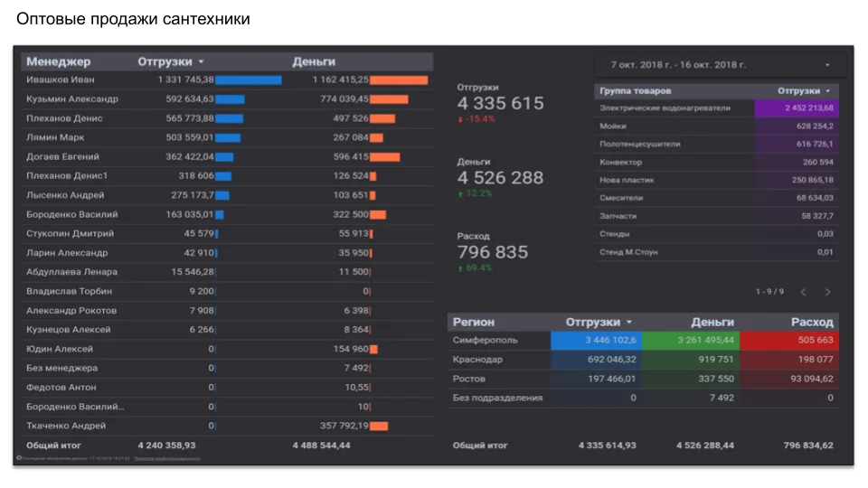Click the Деньги scorecard 4 526 288

(x=500, y=178)
